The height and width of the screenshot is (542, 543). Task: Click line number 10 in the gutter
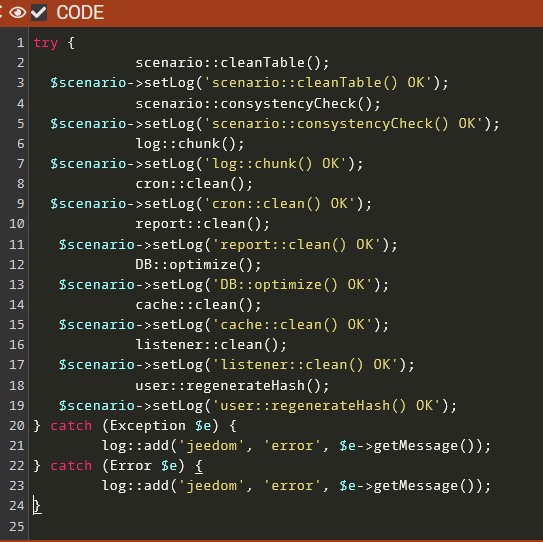(17, 224)
